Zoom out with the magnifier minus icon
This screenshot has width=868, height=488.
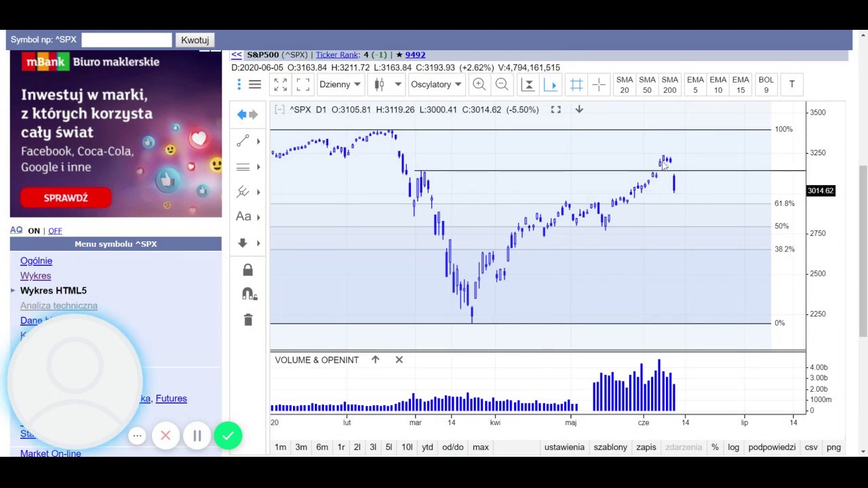click(502, 84)
